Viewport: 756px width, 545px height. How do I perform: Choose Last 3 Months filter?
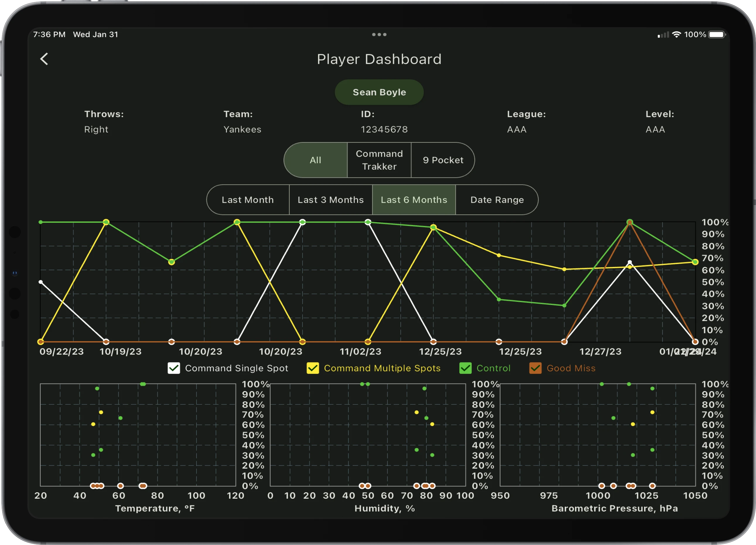coord(330,200)
